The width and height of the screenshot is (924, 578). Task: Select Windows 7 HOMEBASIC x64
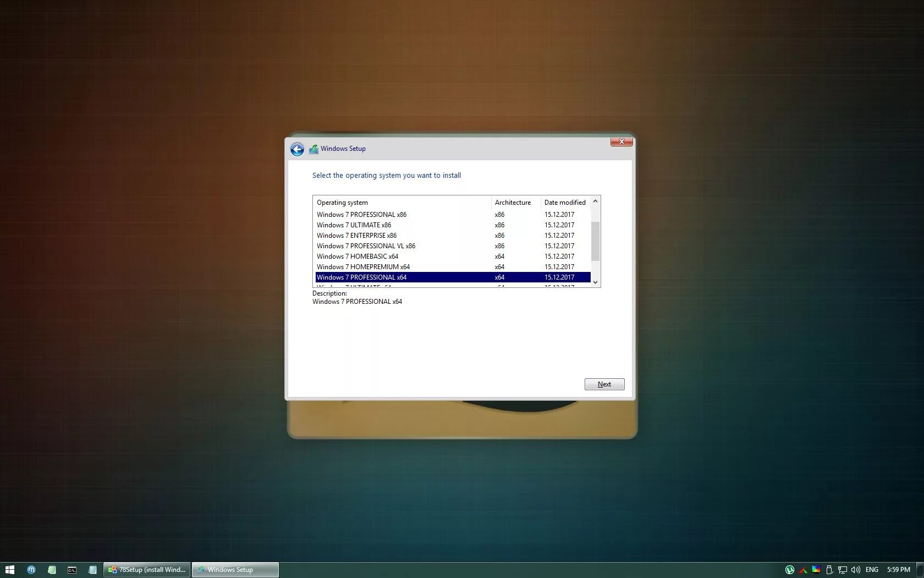click(x=453, y=257)
